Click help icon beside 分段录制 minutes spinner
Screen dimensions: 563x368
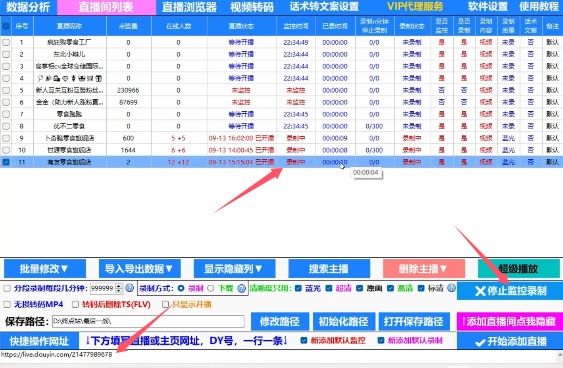coord(129,288)
